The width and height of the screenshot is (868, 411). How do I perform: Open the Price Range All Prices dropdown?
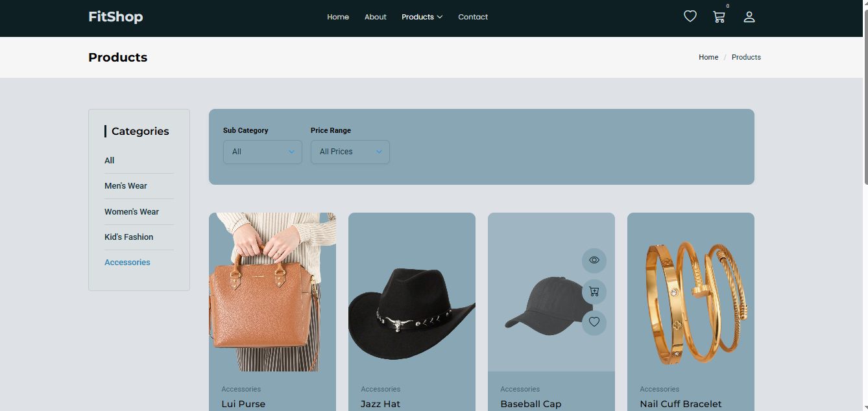click(350, 152)
